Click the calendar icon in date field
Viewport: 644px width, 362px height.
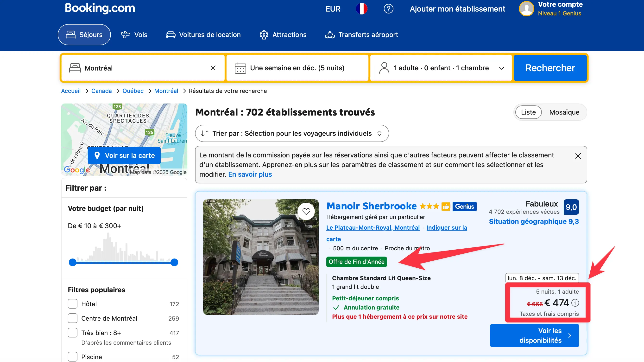click(240, 68)
